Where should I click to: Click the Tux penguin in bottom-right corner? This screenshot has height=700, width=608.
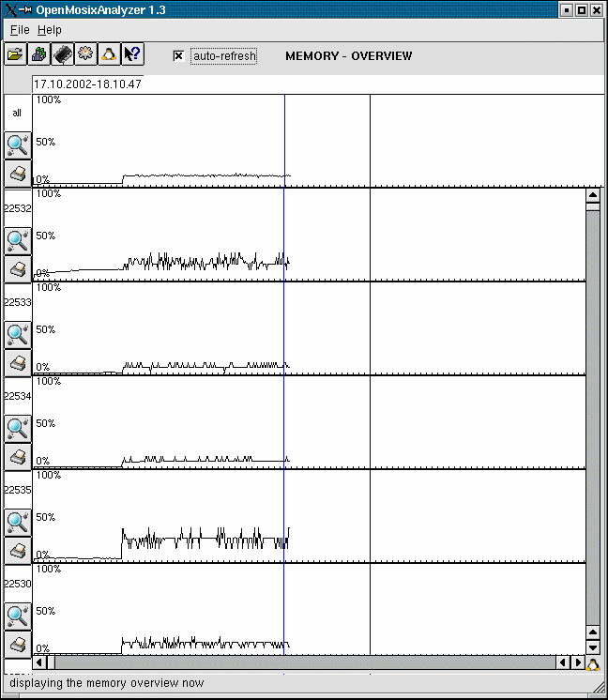[593, 664]
